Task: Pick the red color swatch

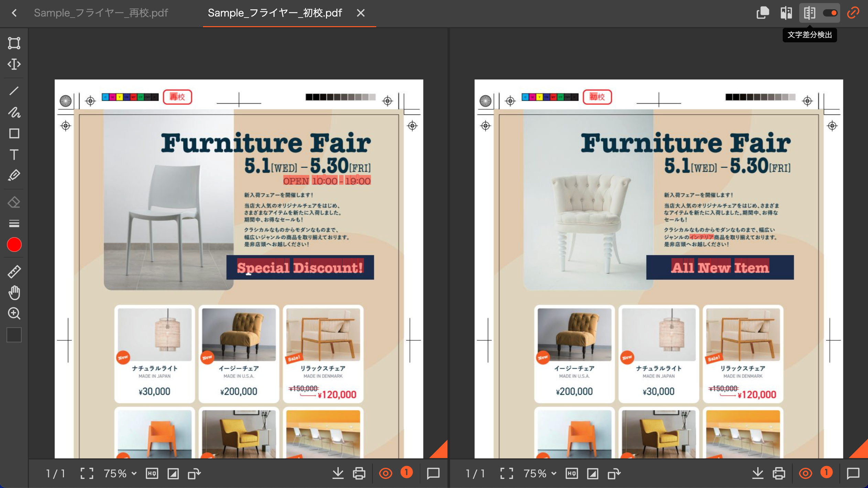Action: tap(14, 245)
